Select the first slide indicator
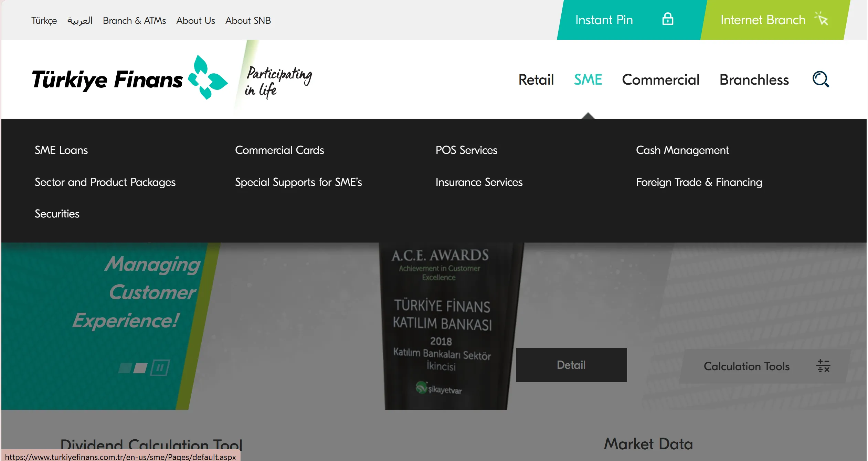Viewport: 868px width, 461px height. [125, 368]
